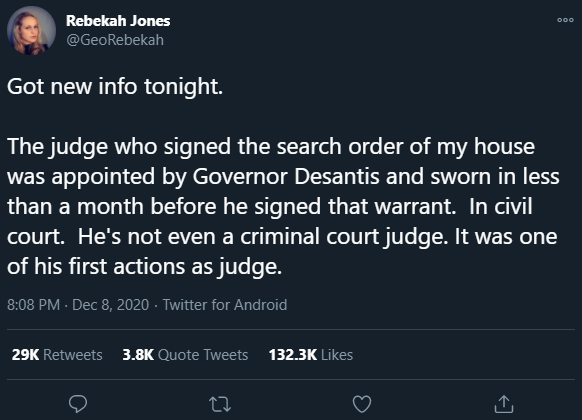Click the 'Retweets' label beside 29K
Viewport: 582px width, 420px height.
[x=73, y=355]
